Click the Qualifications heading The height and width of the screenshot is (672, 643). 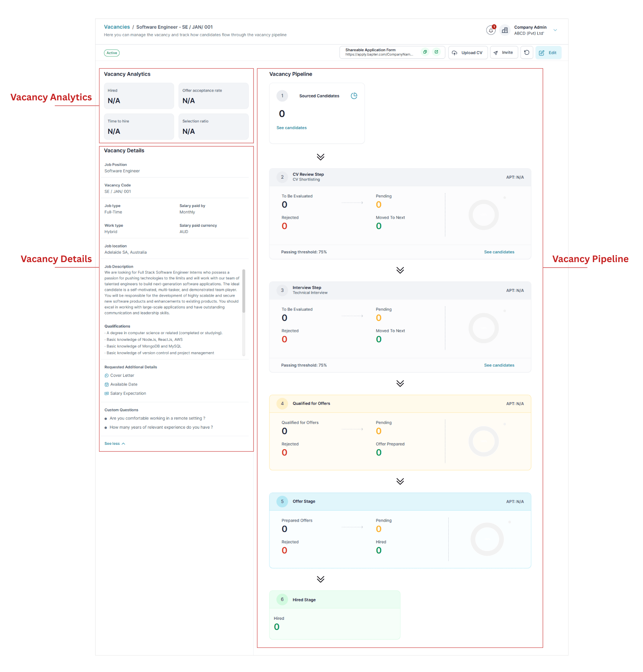click(117, 326)
